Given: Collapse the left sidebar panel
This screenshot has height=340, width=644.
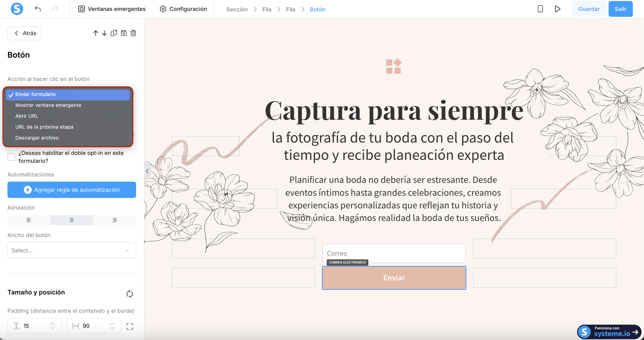Looking at the screenshot, I should 147,171.
